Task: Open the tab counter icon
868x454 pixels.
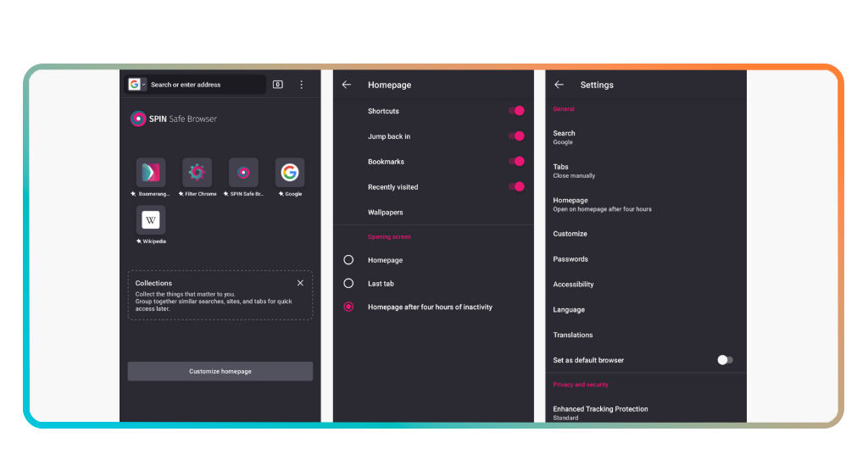Action: [278, 85]
